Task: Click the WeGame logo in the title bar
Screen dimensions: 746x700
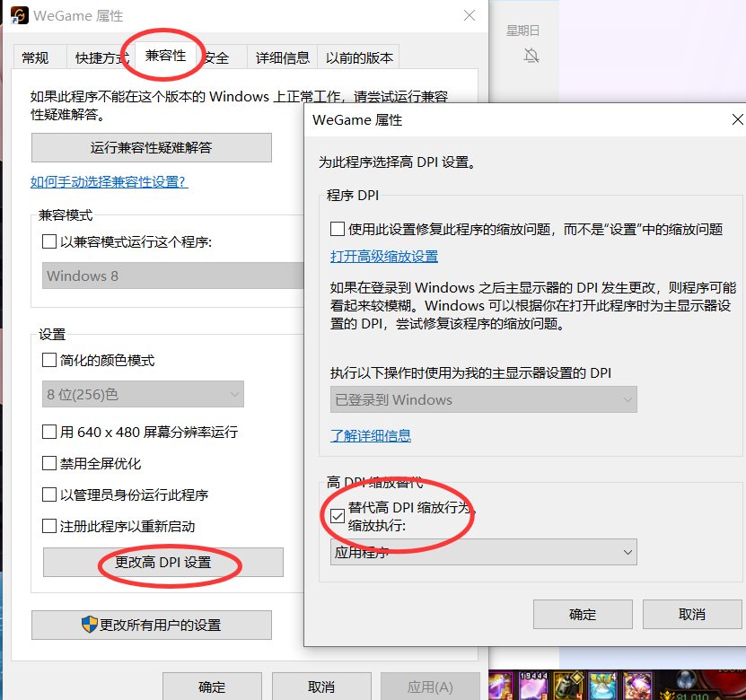Action: pos(18,15)
